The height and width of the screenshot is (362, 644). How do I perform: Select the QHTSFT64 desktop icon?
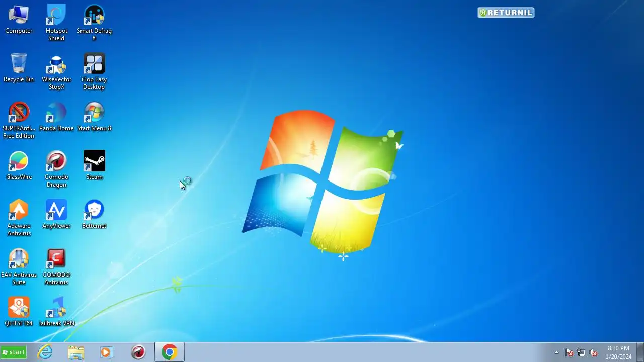point(19,312)
